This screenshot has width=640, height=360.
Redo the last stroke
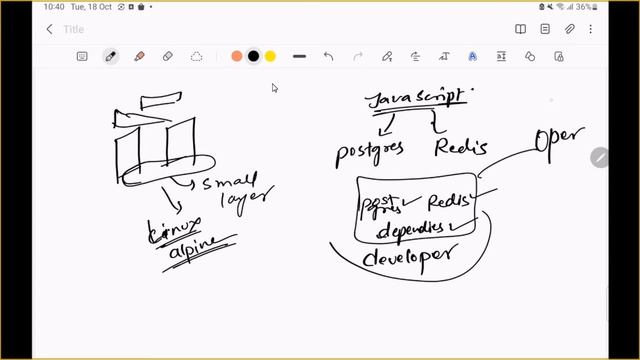pos(358,56)
